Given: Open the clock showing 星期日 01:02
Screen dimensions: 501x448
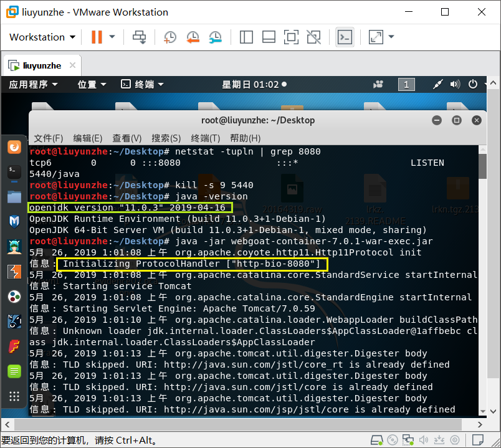Looking at the screenshot, I should [x=254, y=84].
